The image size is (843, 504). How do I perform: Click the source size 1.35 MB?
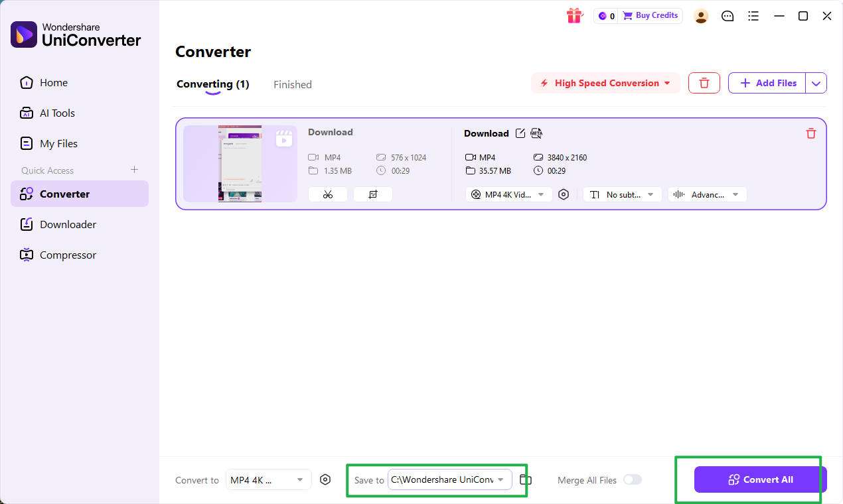[x=338, y=170]
